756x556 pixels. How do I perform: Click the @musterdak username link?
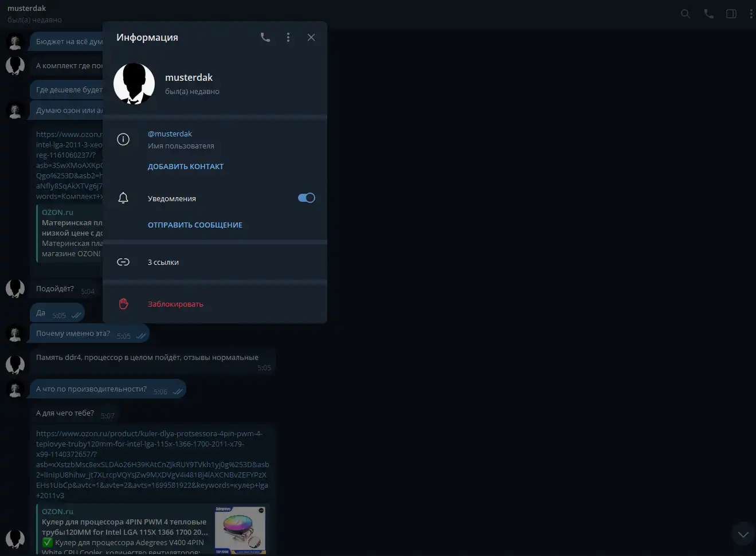click(170, 134)
